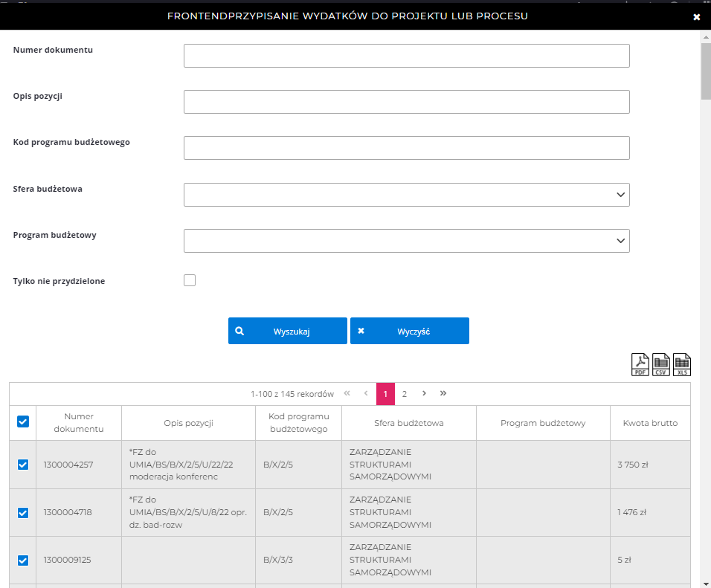Viewport: 711px width, 588px height.
Task: Click the Wyczyść clear button
Action: (410, 332)
